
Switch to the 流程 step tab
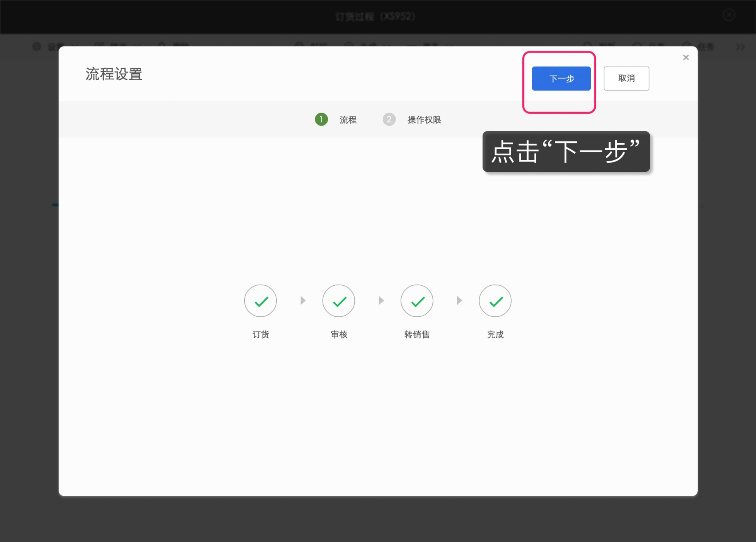348,120
